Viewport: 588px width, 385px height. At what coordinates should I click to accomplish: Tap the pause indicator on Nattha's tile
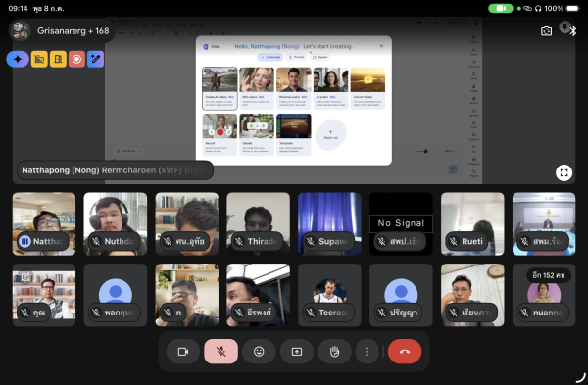[x=24, y=241]
